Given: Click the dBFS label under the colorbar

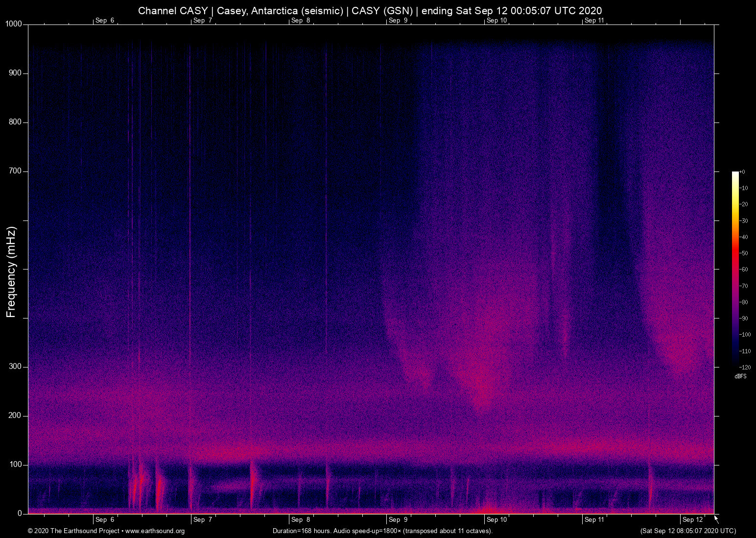Looking at the screenshot, I should 741,376.
